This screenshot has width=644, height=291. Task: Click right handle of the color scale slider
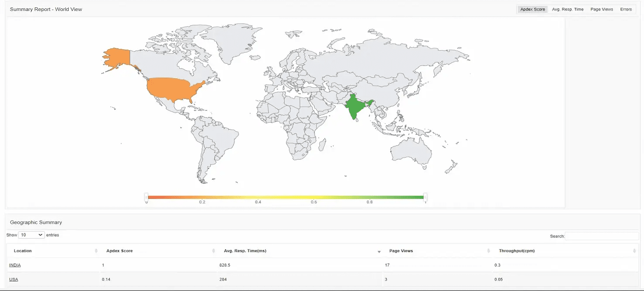(x=425, y=197)
